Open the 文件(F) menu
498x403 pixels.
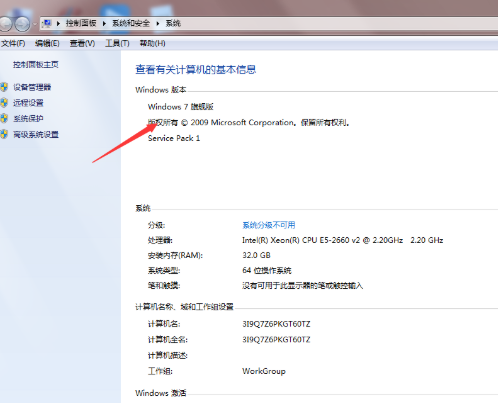click(x=13, y=43)
